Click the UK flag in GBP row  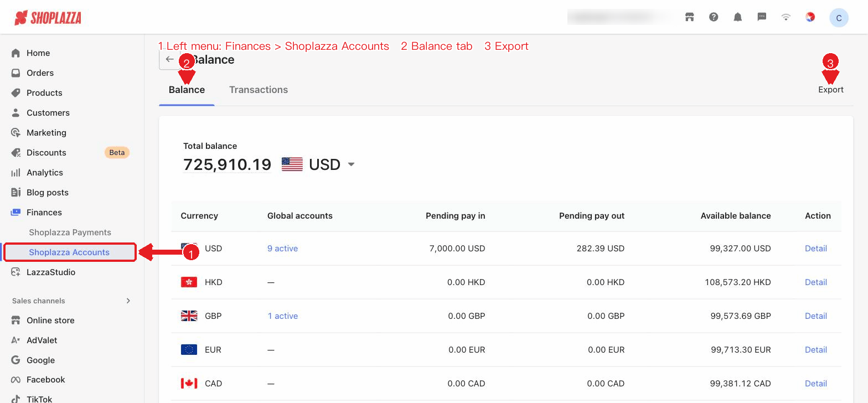click(x=189, y=316)
